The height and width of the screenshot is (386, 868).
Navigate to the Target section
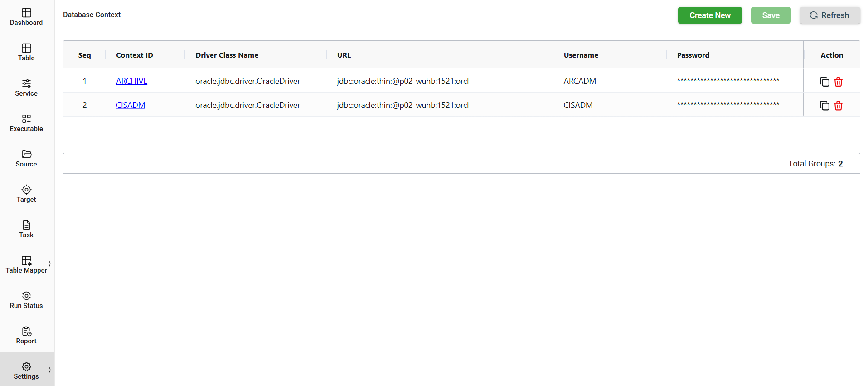[x=26, y=194]
